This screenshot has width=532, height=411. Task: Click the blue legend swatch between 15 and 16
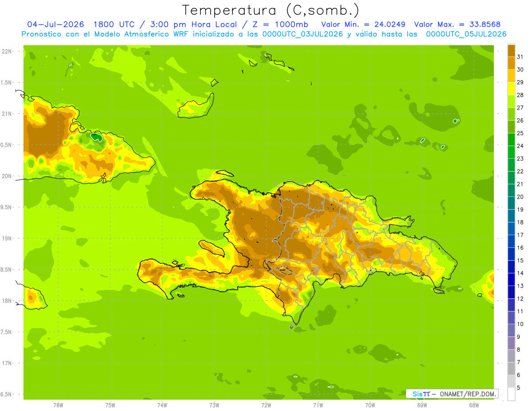(x=511, y=254)
